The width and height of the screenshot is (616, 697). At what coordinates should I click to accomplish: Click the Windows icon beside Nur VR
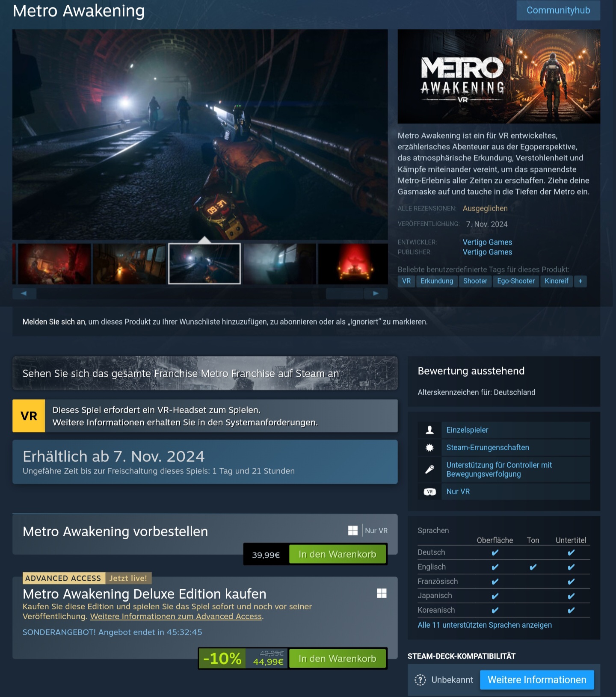point(353,531)
